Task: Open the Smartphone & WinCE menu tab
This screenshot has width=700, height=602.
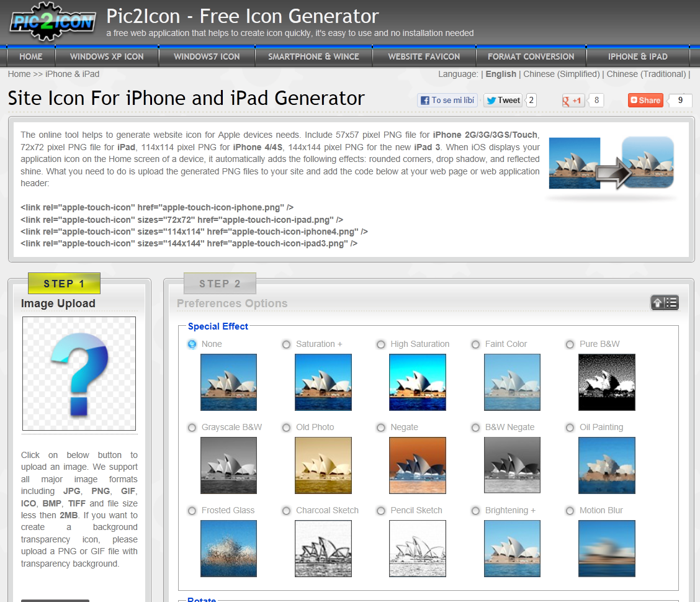Action: pos(313,56)
